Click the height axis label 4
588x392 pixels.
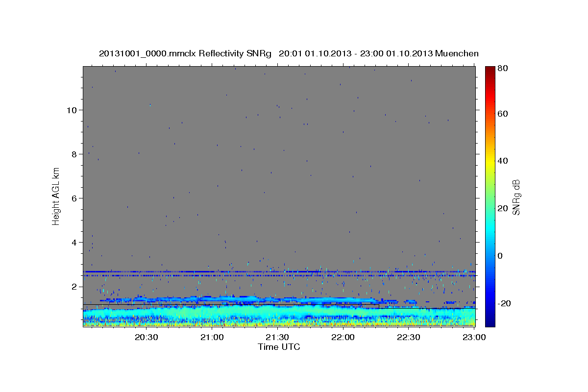(74, 242)
